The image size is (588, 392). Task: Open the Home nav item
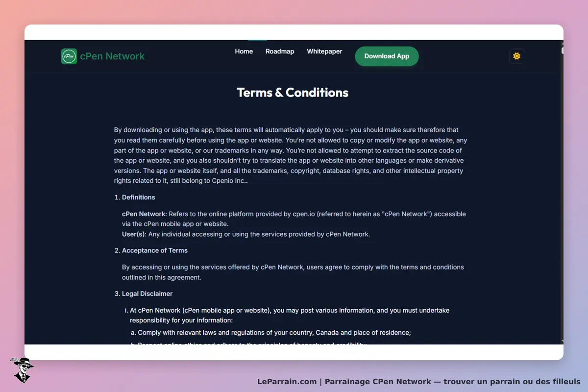[244, 51]
